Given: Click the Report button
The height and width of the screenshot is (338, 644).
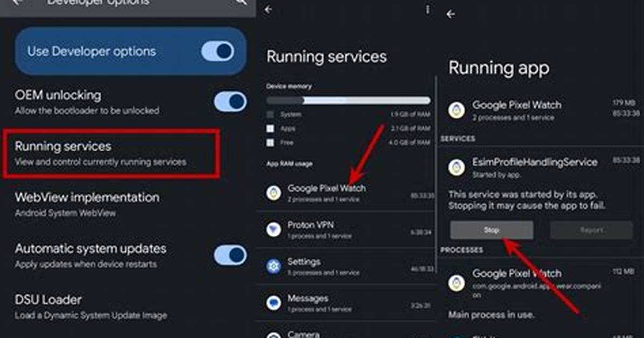Looking at the screenshot, I should [591, 230].
